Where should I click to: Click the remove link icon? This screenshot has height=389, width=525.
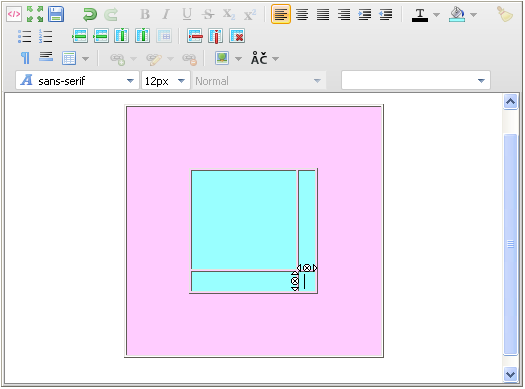point(190,59)
